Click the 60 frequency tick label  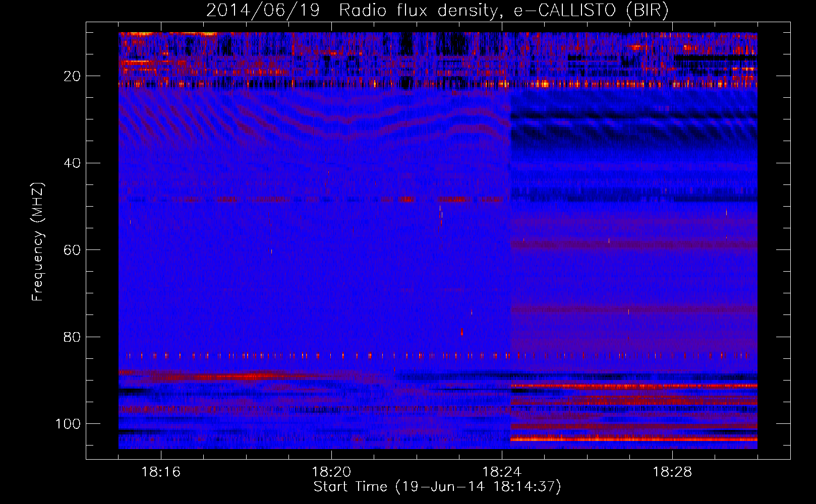[72, 250]
